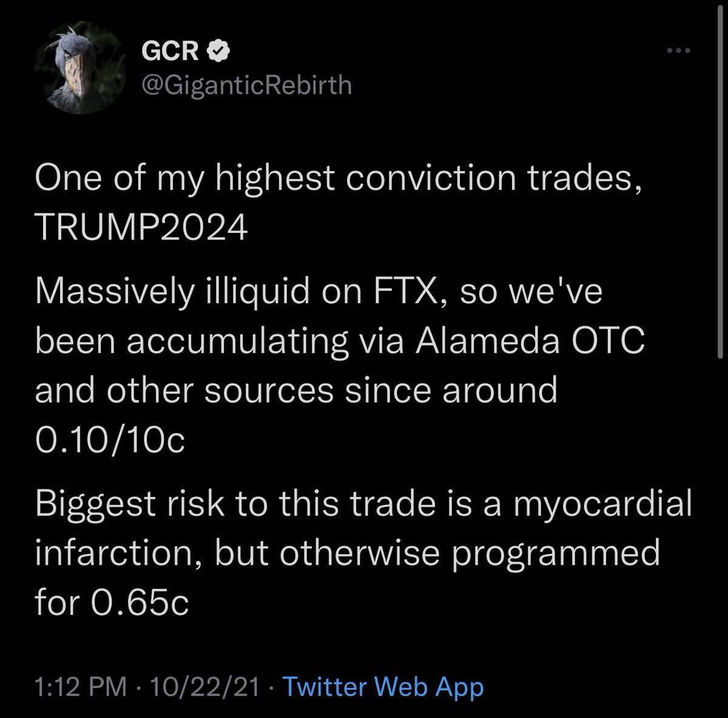
Task: Click the 'for 0.65c' target line
Action: pos(112,602)
